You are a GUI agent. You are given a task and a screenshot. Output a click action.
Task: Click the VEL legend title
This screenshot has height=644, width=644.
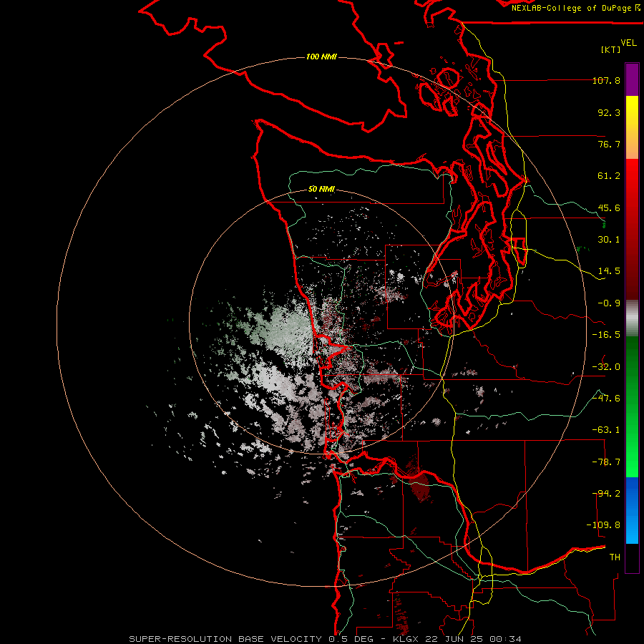(x=628, y=43)
